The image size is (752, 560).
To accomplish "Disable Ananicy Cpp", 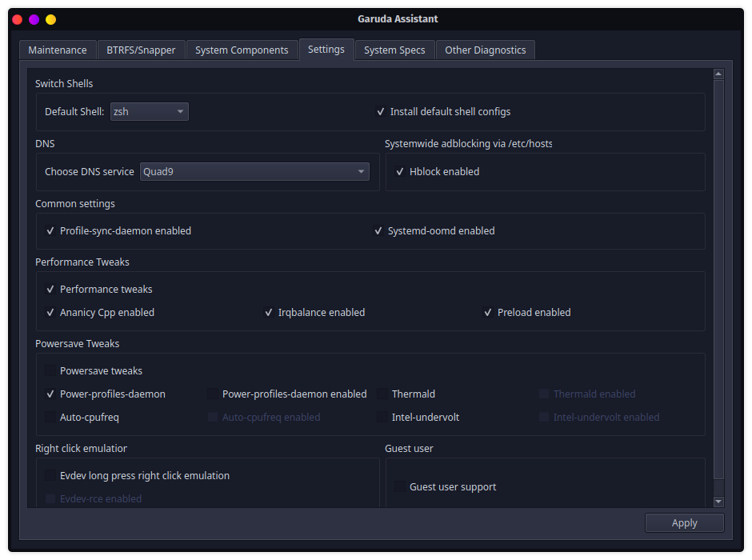I will 50,312.
